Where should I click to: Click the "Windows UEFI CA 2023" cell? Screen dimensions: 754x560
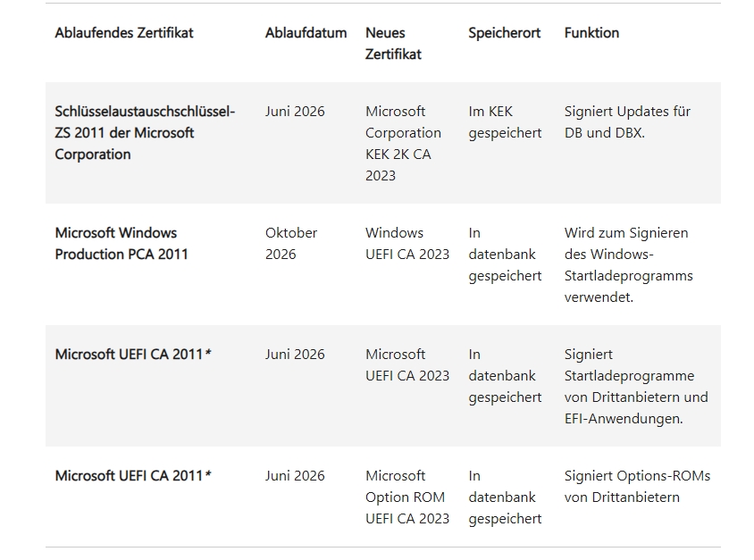click(407, 244)
